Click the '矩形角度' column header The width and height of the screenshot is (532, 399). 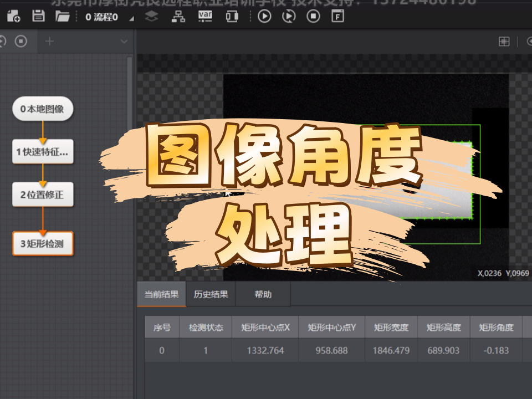(496, 328)
